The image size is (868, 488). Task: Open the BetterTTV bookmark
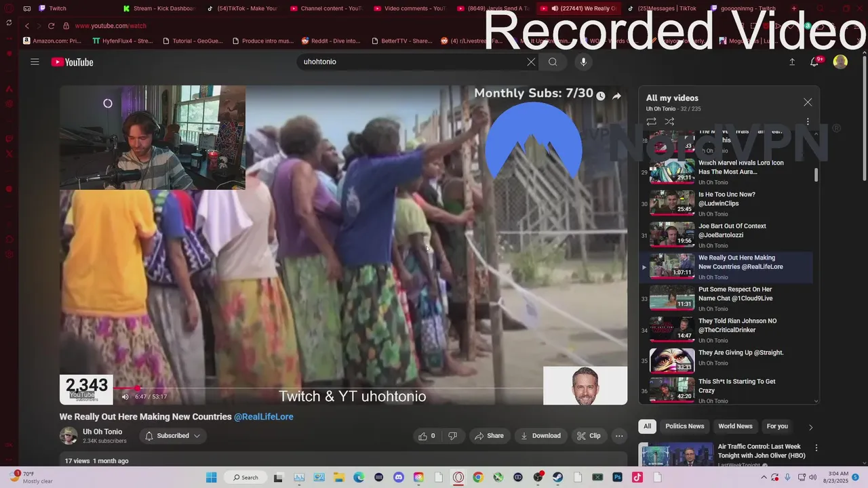click(x=401, y=41)
